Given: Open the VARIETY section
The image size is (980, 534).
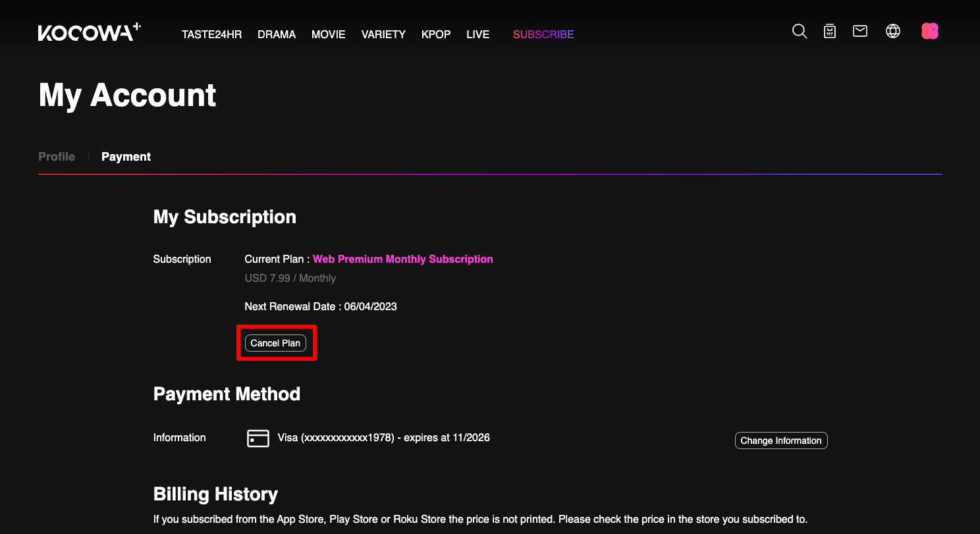Looking at the screenshot, I should tap(383, 34).
